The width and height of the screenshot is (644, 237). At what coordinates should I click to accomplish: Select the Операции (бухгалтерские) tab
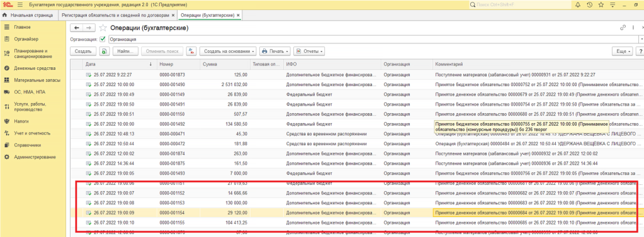click(x=207, y=15)
